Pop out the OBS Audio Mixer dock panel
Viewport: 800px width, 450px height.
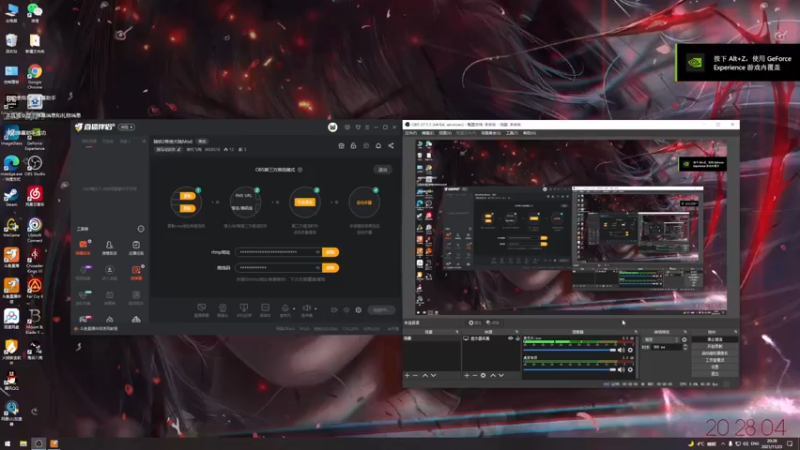pos(635,332)
